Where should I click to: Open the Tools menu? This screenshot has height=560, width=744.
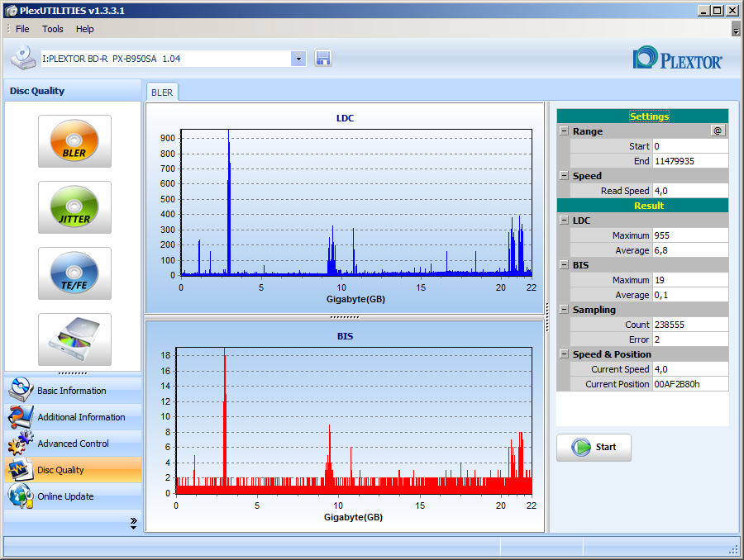(x=53, y=29)
